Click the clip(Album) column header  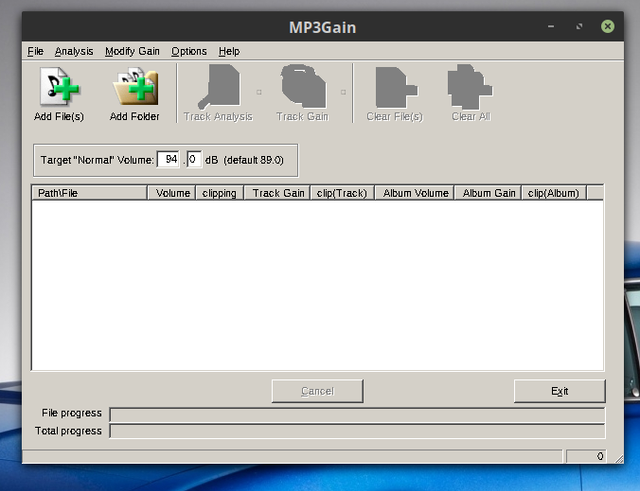click(x=554, y=193)
